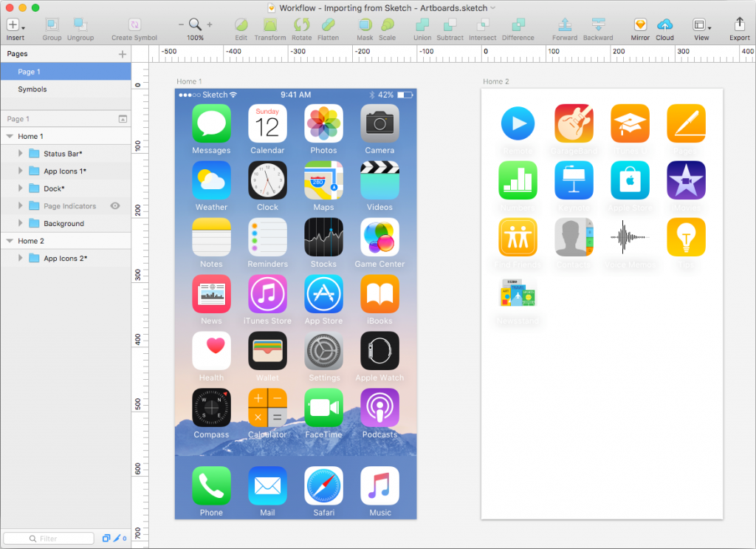Move layer Backward with toolbar icon
This screenshot has width=756, height=549.
coord(598,24)
